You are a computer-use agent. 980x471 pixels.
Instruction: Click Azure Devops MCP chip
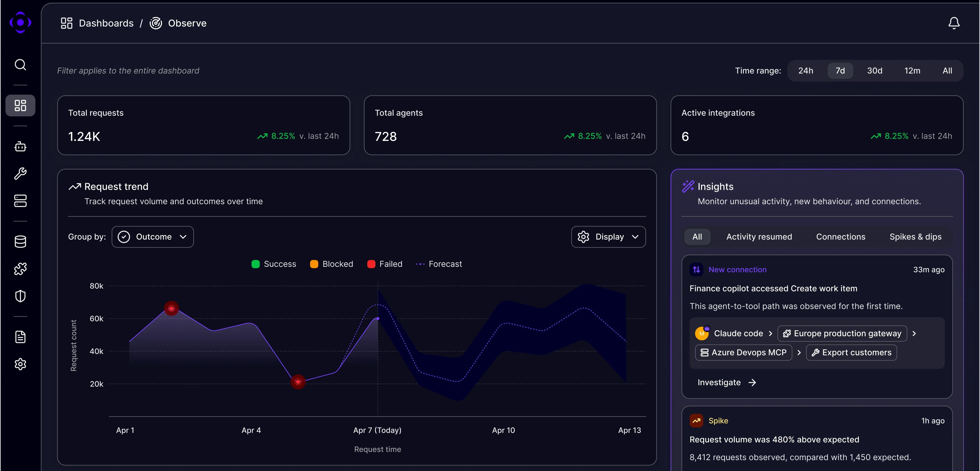(743, 352)
